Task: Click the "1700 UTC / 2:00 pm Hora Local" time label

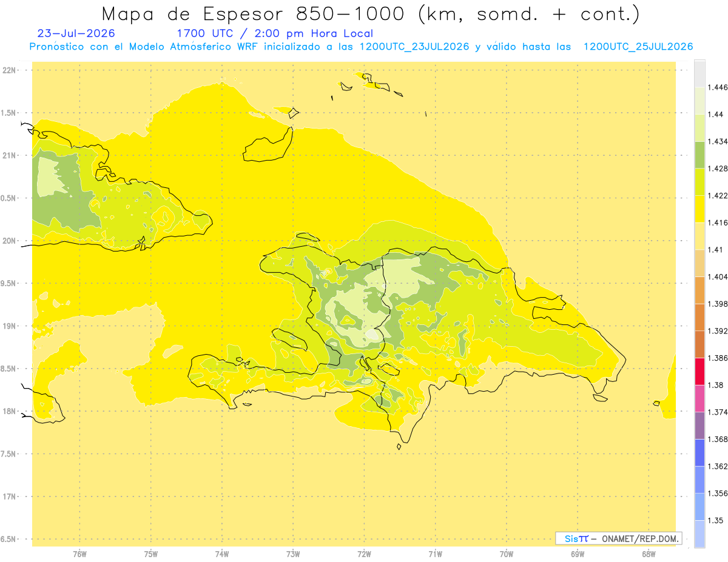Action: pyautogui.click(x=275, y=33)
